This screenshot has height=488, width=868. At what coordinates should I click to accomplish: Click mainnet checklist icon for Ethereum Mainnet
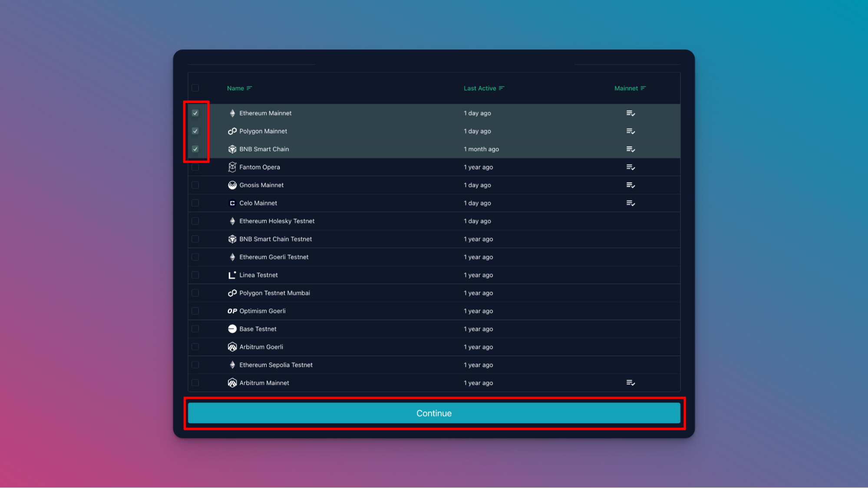630,113
